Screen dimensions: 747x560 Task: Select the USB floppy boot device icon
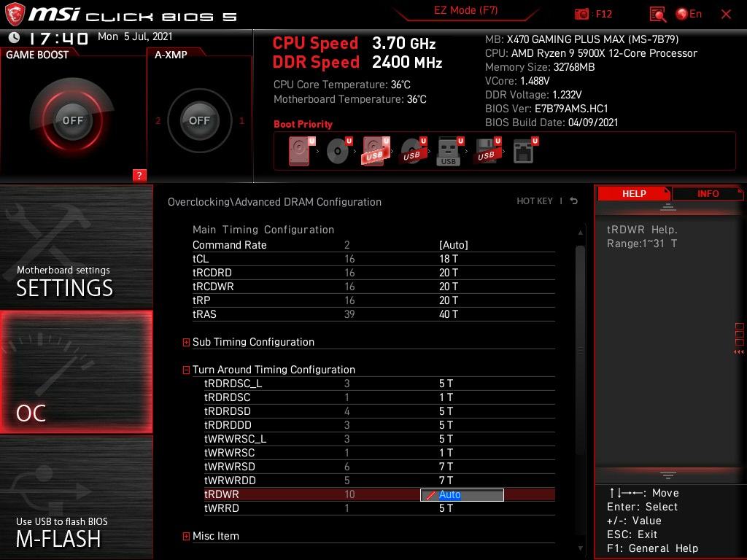(487, 151)
